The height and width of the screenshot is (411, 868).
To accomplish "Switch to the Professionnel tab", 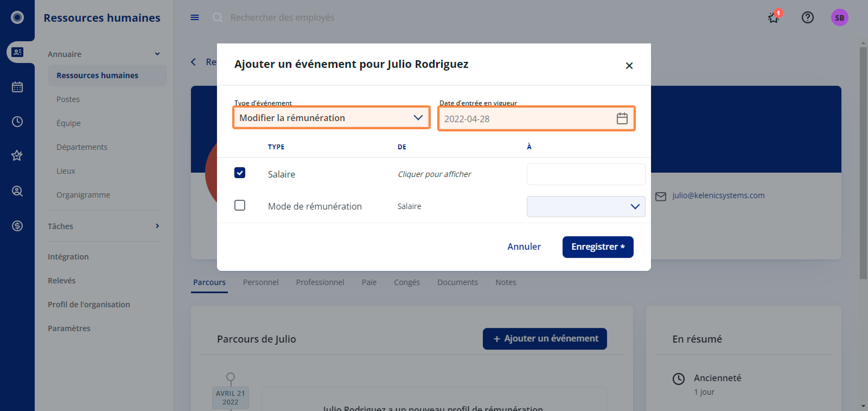I will 320,282.
